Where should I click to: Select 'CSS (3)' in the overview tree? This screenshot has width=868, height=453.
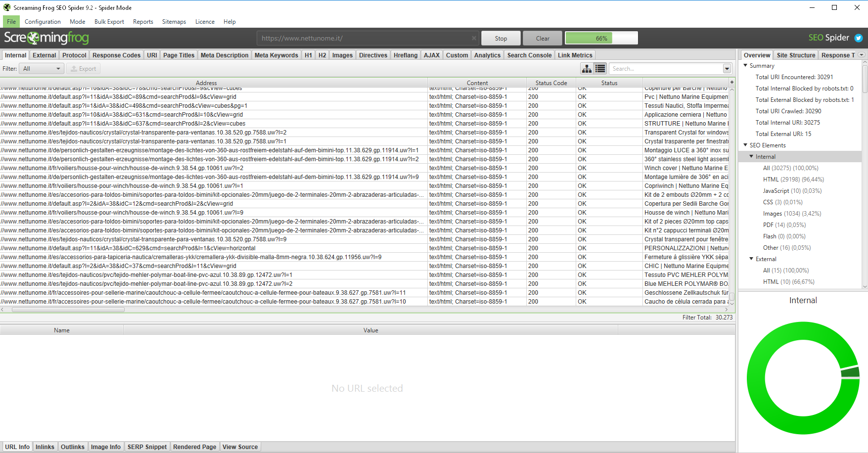pos(783,202)
